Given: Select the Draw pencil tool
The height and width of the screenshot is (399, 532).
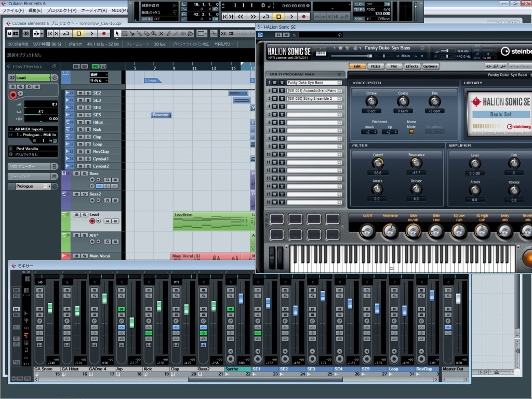Looking at the screenshot, I should (x=169, y=34).
